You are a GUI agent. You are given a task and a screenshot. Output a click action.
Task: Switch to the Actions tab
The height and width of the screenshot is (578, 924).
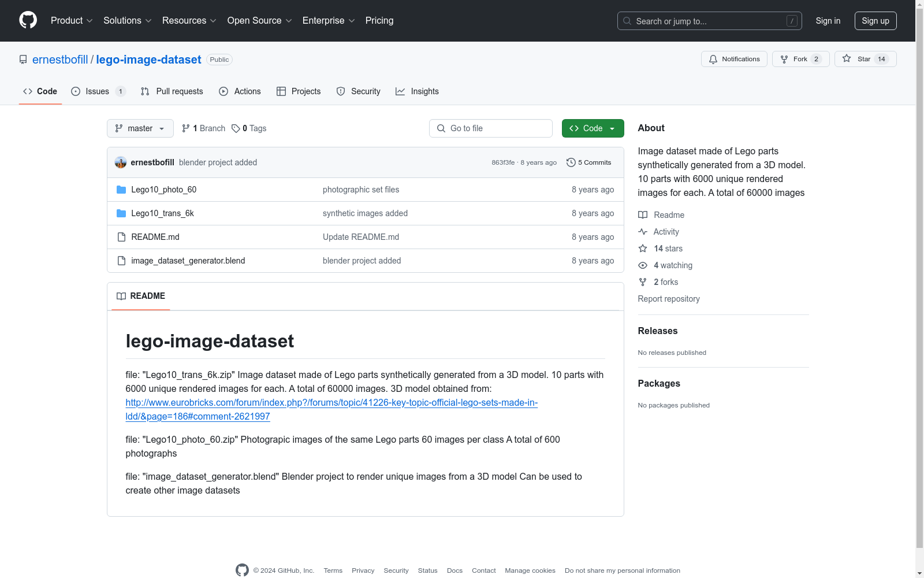[240, 91]
